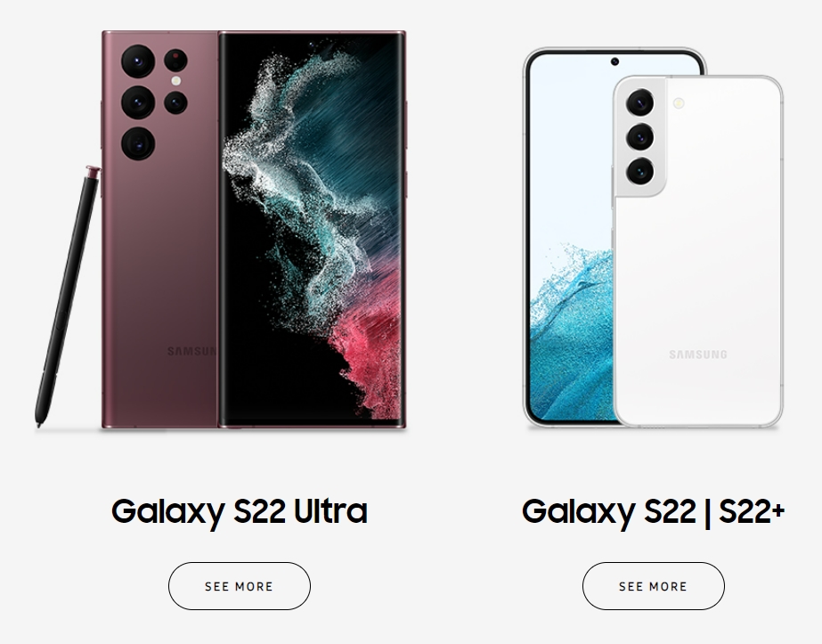
Task: Click the Samsung logo on white phone
Action: coord(697,355)
